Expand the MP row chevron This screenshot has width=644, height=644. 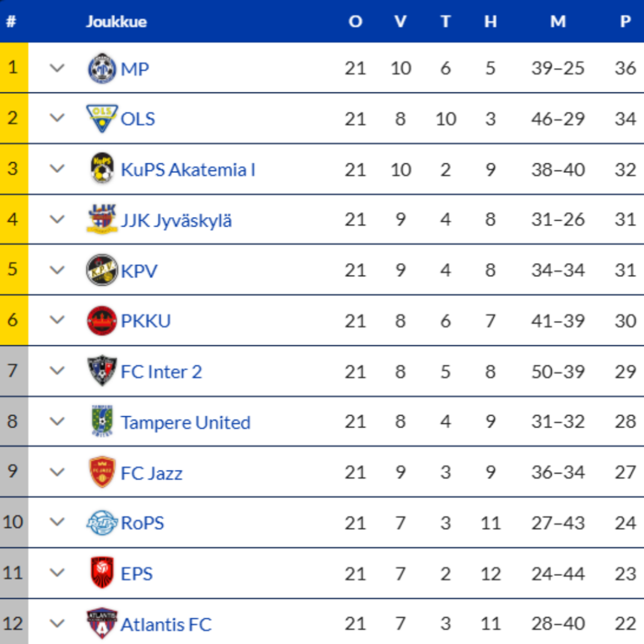(57, 68)
